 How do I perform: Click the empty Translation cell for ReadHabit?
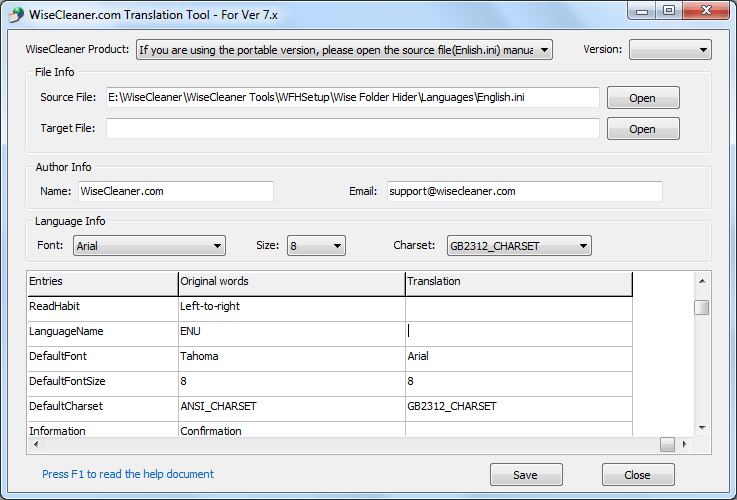click(519, 309)
